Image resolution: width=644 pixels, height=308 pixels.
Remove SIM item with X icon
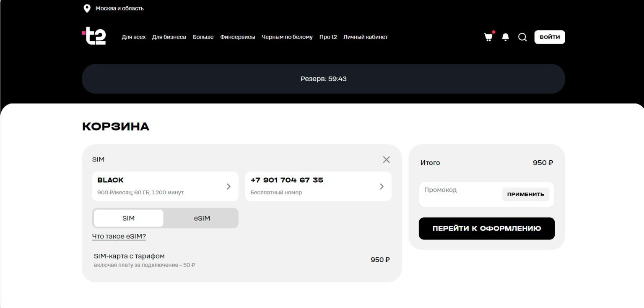(x=386, y=159)
